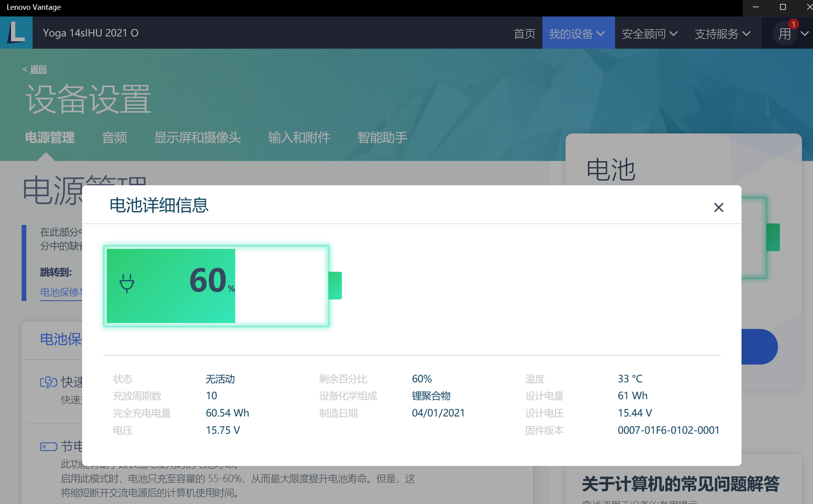
Task: Click firmware version 0007-01F6-0102-0001
Action: click(x=668, y=430)
